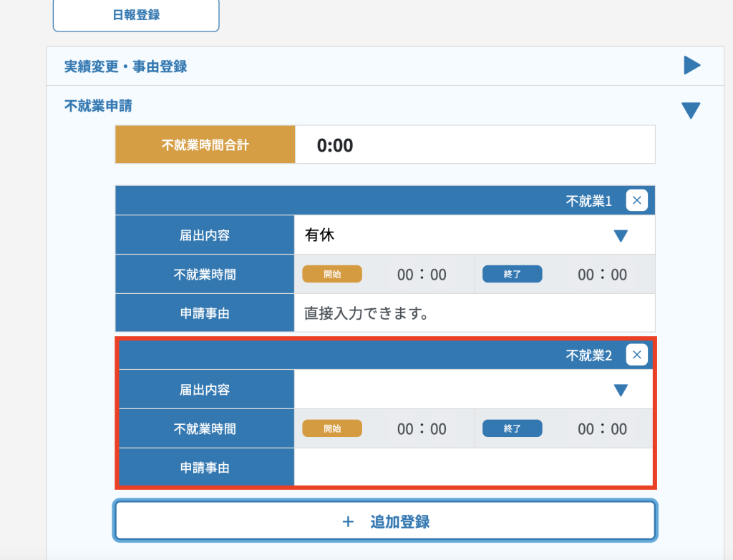Remove the 不就業2 entry with X
The height and width of the screenshot is (560, 733).
(x=636, y=355)
